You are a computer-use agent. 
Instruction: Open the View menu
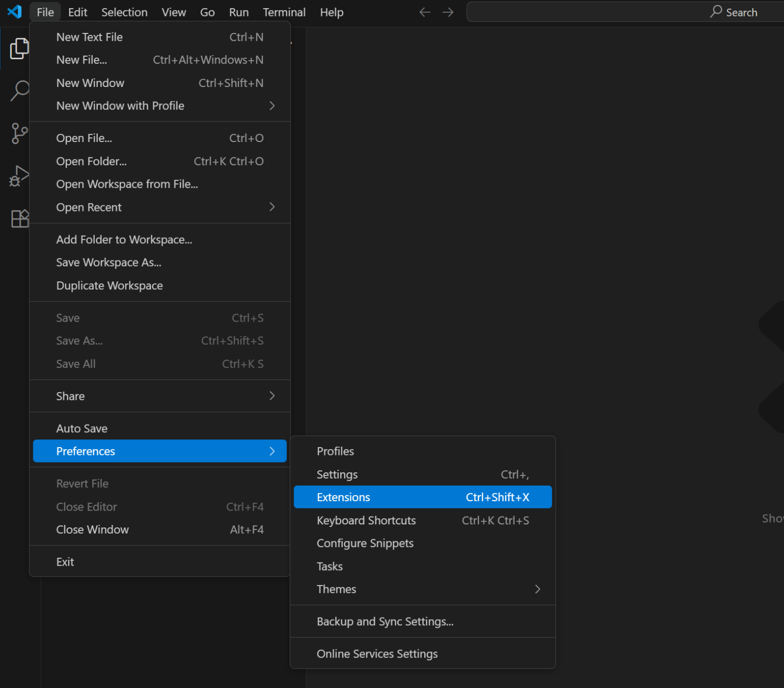(174, 12)
